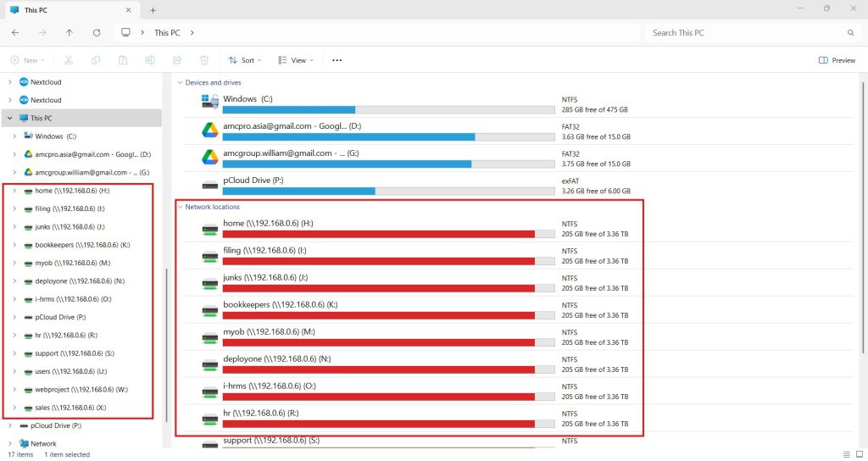
Task: Switch to large thumbnails view in status bar
Action: 858,454
